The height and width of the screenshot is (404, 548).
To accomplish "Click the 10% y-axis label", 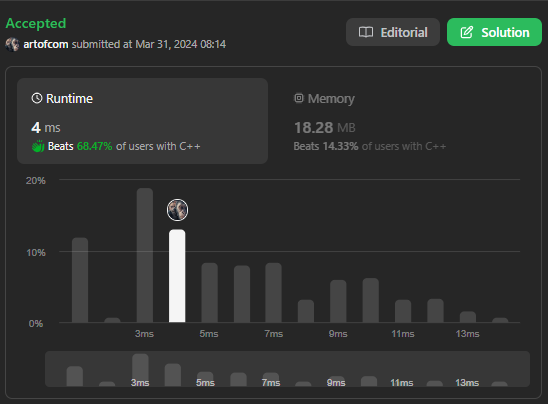I will [36, 252].
